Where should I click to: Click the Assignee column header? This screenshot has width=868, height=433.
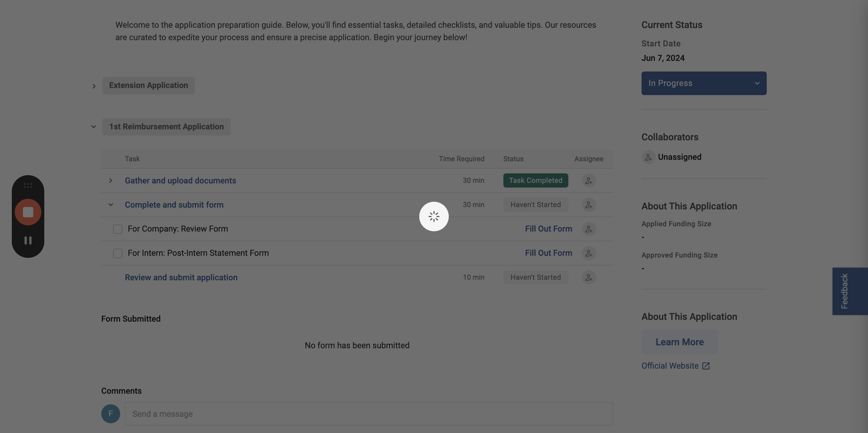[589, 159]
